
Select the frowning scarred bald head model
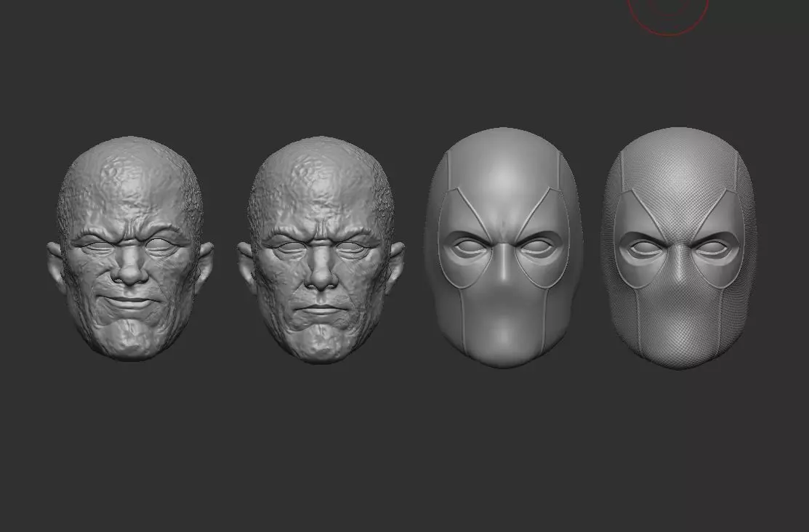click(x=321, y=250)
